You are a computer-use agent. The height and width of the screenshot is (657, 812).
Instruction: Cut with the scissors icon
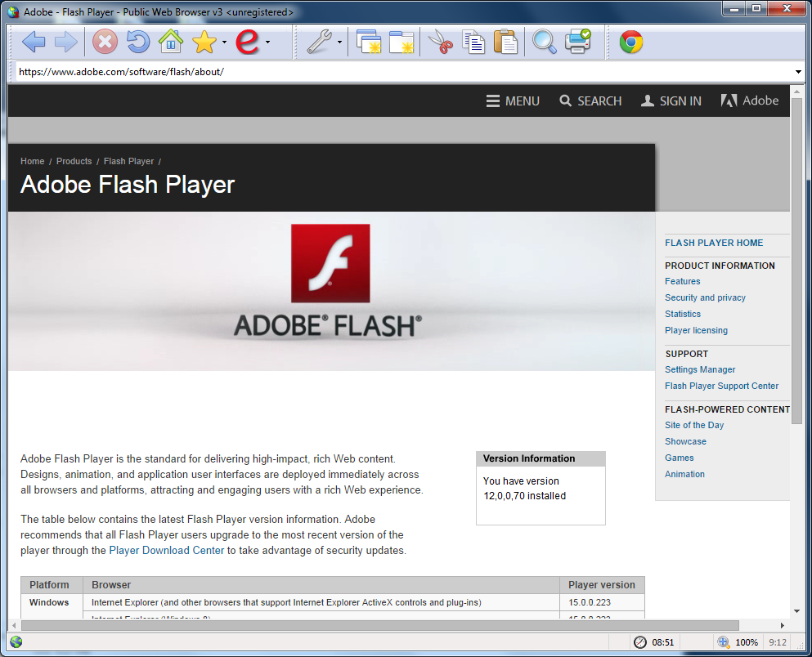pyautogui.click(x=441, y=42)
